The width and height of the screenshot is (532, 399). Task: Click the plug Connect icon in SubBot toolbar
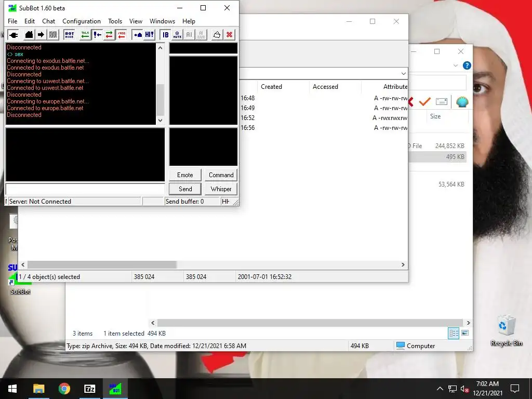tap(13, 35)
